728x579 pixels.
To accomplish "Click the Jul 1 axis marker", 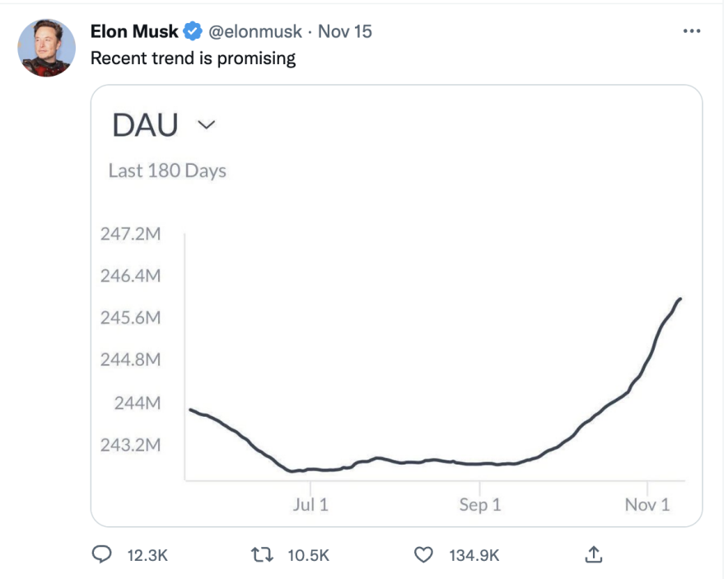I will point(310,505).
